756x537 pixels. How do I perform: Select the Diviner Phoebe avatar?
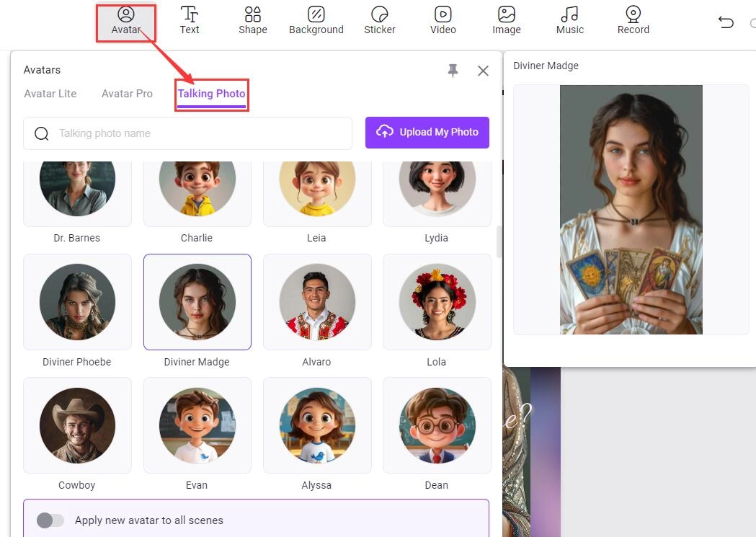[x=77, y=302]
